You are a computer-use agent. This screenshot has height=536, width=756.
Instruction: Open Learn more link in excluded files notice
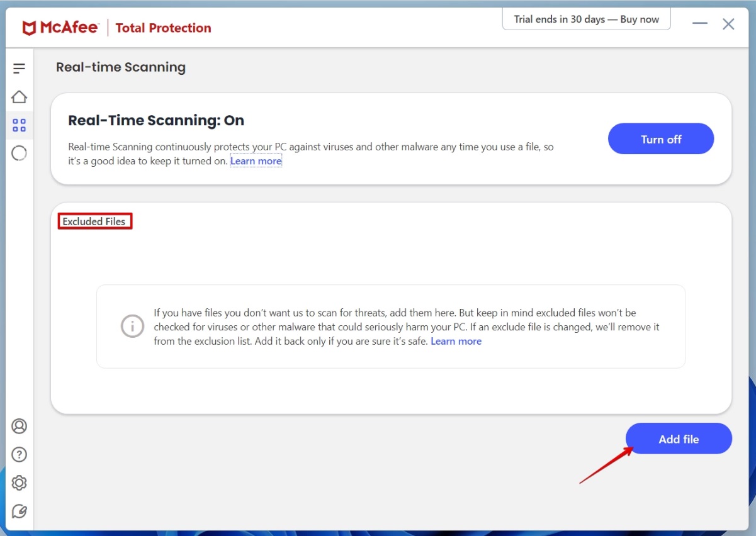point(456,341)
